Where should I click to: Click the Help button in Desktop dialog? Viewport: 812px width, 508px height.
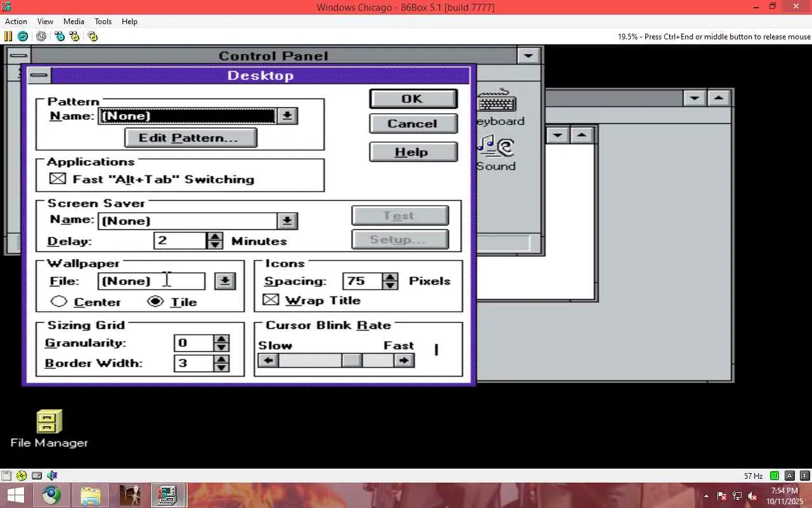(412, 152)
